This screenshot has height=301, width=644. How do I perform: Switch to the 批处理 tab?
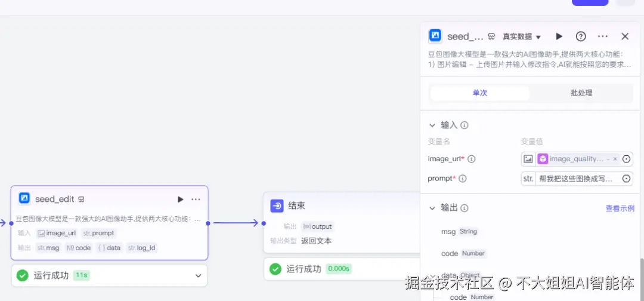coord(581,93)
